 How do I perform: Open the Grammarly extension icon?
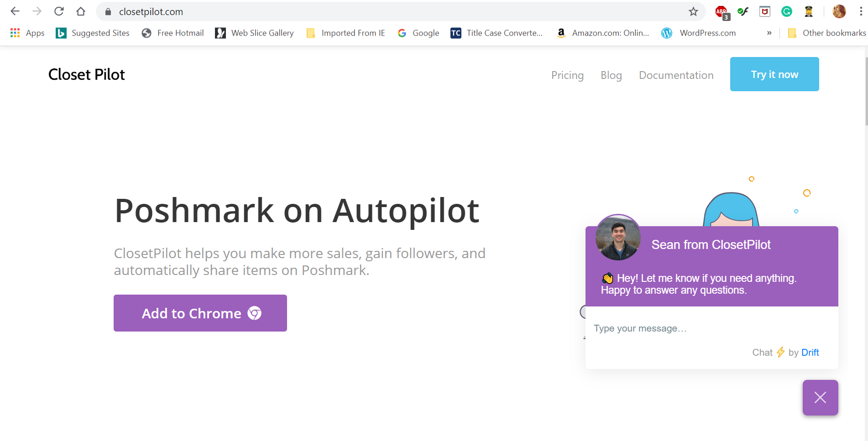(x=786, y=12)
